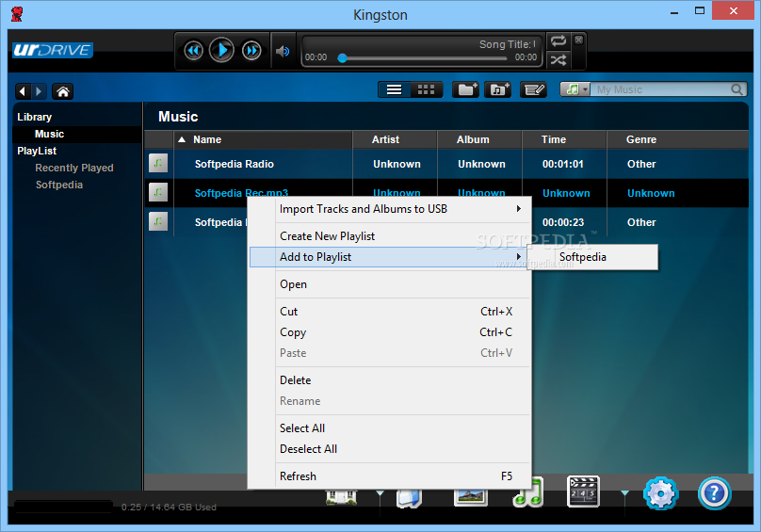Open the search category dropdown
761x532 pixels.
tap(575, 89)
